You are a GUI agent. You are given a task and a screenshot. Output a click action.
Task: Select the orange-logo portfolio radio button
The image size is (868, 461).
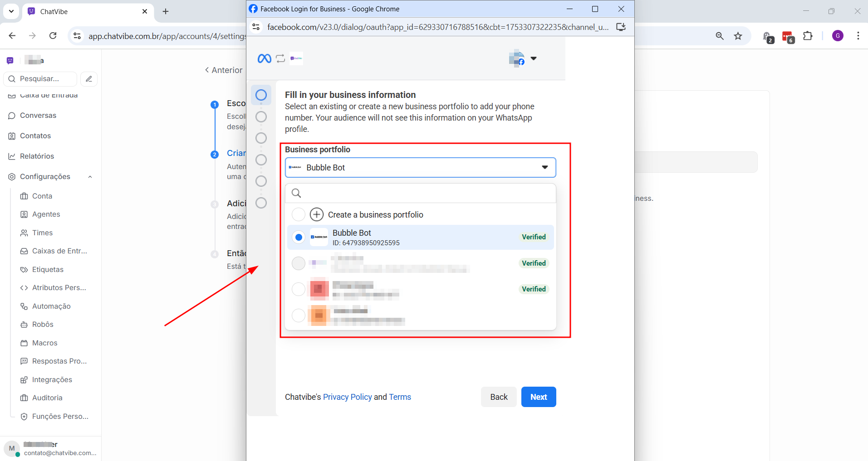pyautogui.click(x=299, y=315)
